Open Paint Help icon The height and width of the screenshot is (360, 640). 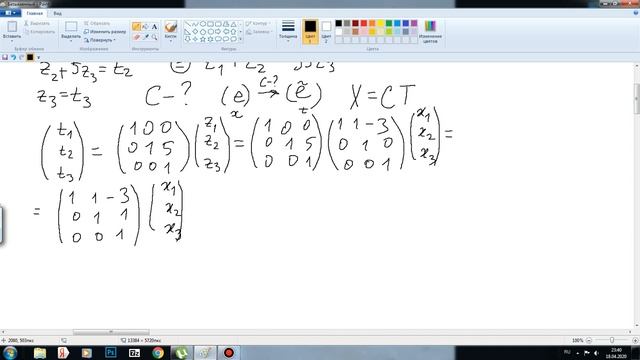point(636,13)
